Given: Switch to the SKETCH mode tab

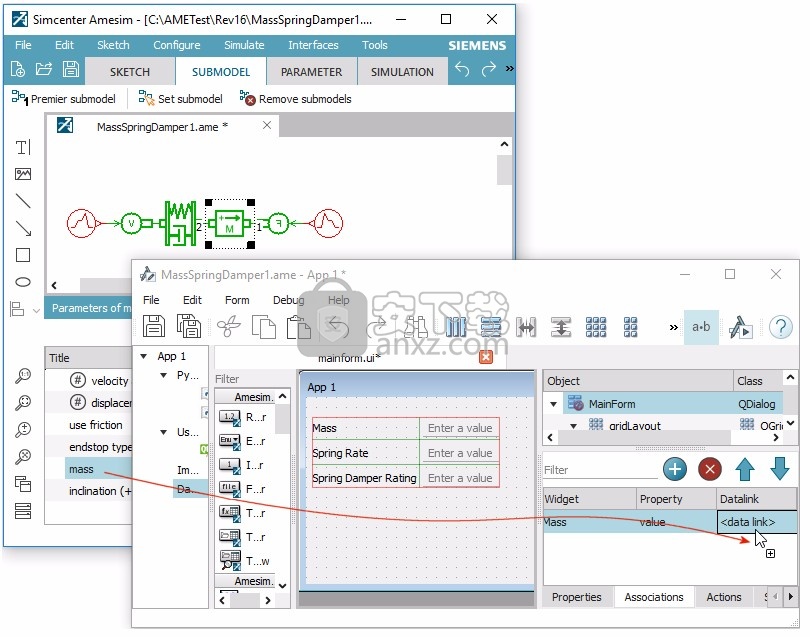Looking at the screenshot, I should pyautogui.click(x=130, y=72).
